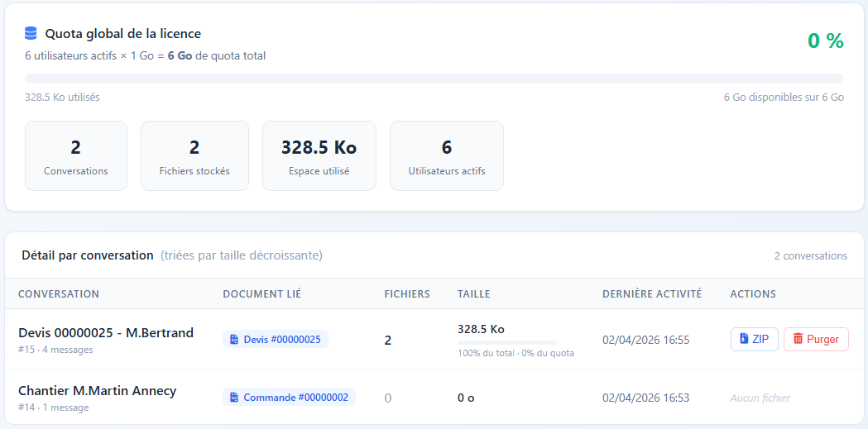
Task: Select the Espace utilisé stat card
Action: pyautogui.click(x=319, y=156)
